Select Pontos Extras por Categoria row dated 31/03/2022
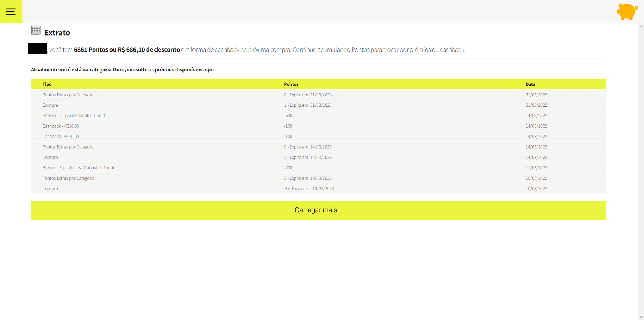Screen dimensions: 644x320 [x=318, y=95]
